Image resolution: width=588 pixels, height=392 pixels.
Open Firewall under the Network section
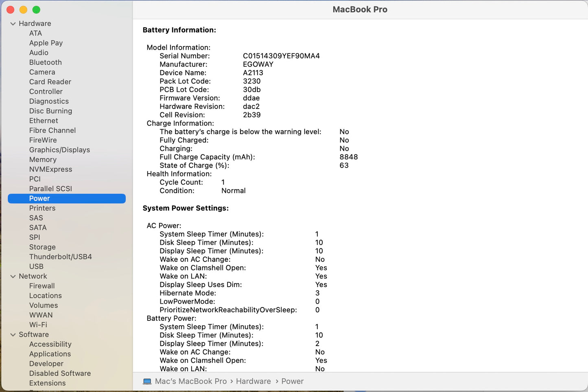point(42,285)
